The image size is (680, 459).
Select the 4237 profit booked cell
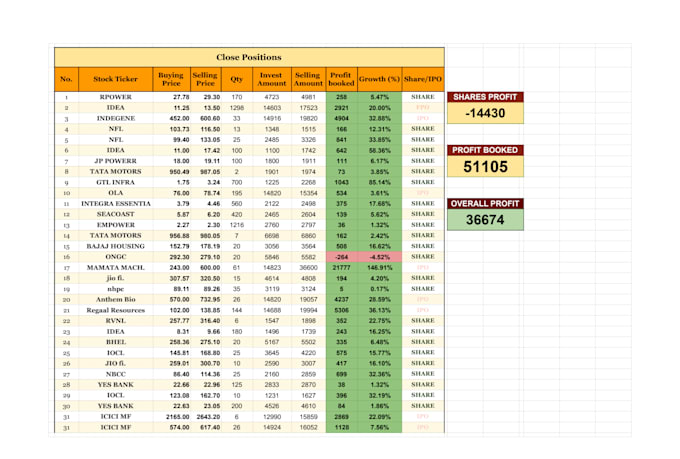point(341,299)
